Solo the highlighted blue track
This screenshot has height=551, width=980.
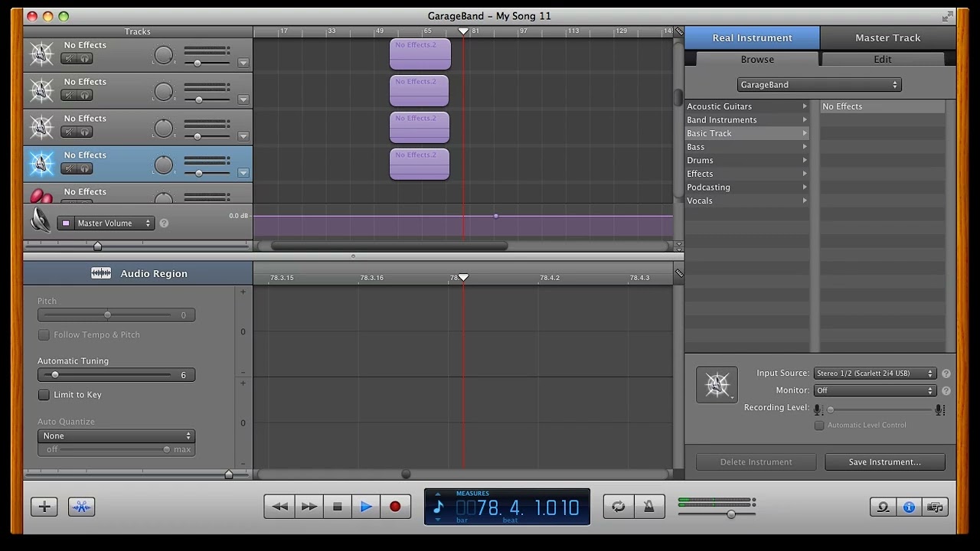pyautogui.click(x=84, y=168)
